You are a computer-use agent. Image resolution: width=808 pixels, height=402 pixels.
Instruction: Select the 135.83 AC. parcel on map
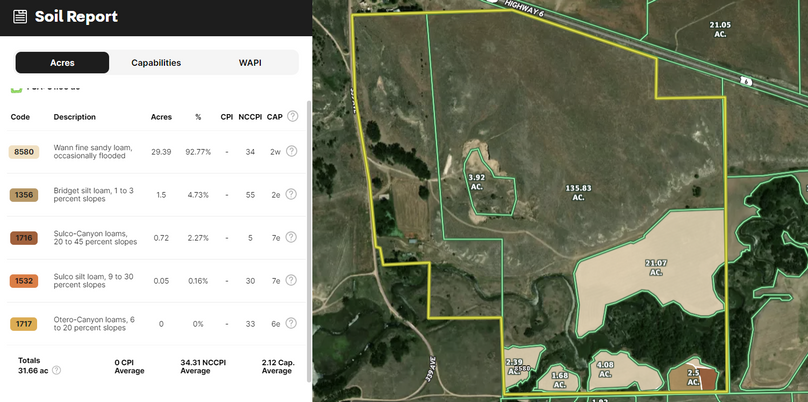578,192
